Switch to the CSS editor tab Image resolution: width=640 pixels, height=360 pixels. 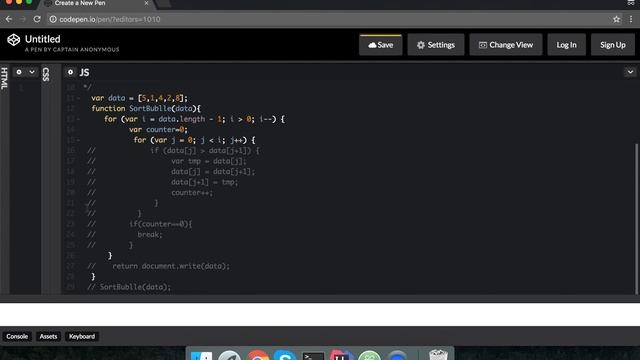click(46, 75)
